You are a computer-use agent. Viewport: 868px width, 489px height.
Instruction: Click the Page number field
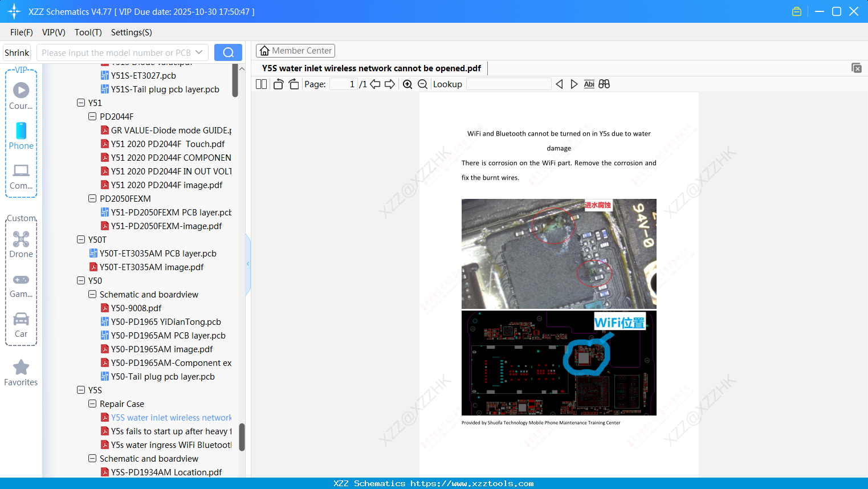(344, 84)
